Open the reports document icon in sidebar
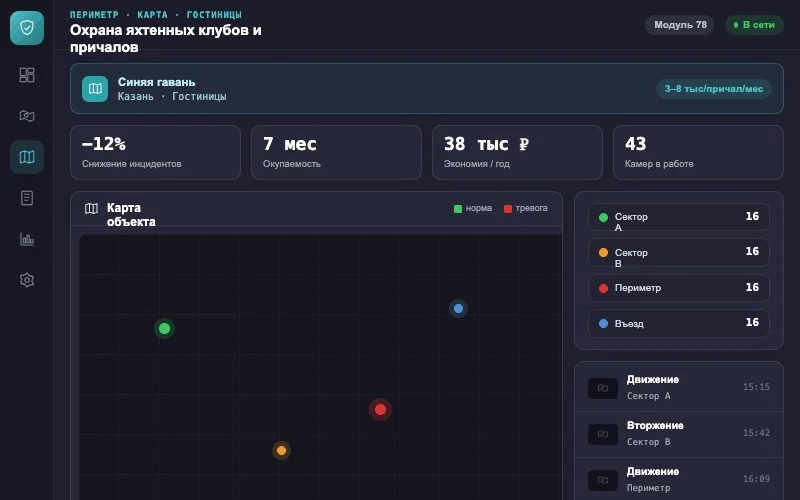The height and width of the screenshot is (500, 800). (27, 198)
